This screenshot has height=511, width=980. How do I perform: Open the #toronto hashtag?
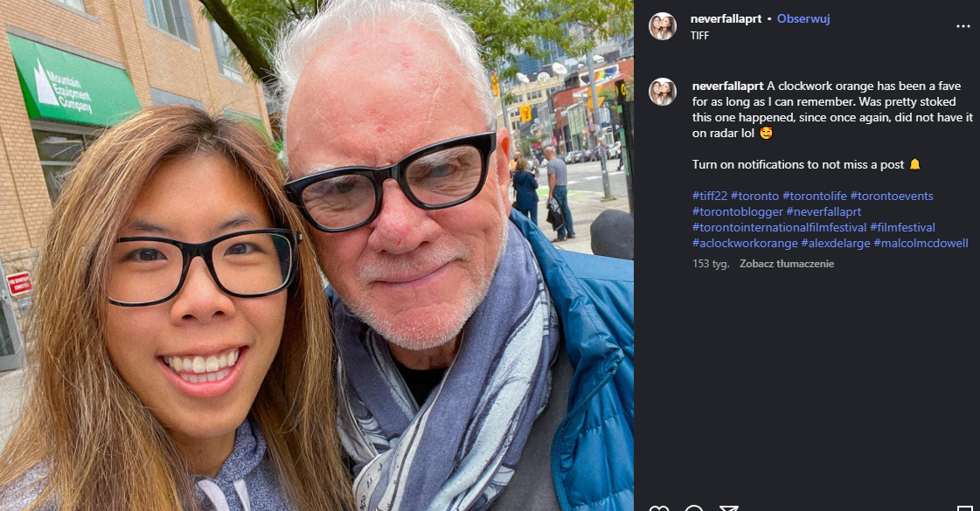(x=755, y=197)
